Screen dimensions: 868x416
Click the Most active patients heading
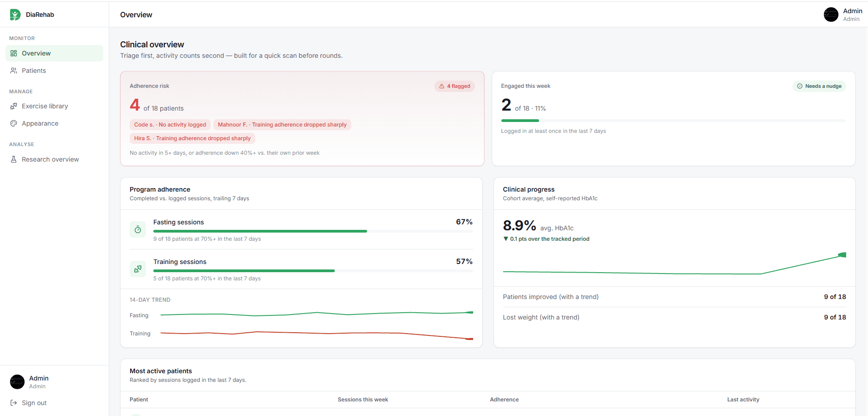tap(161, 371)
